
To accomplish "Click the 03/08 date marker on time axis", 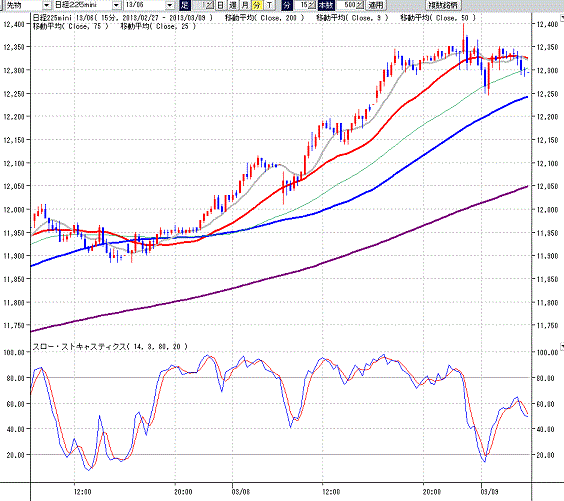I will click(x=241, y=492).
